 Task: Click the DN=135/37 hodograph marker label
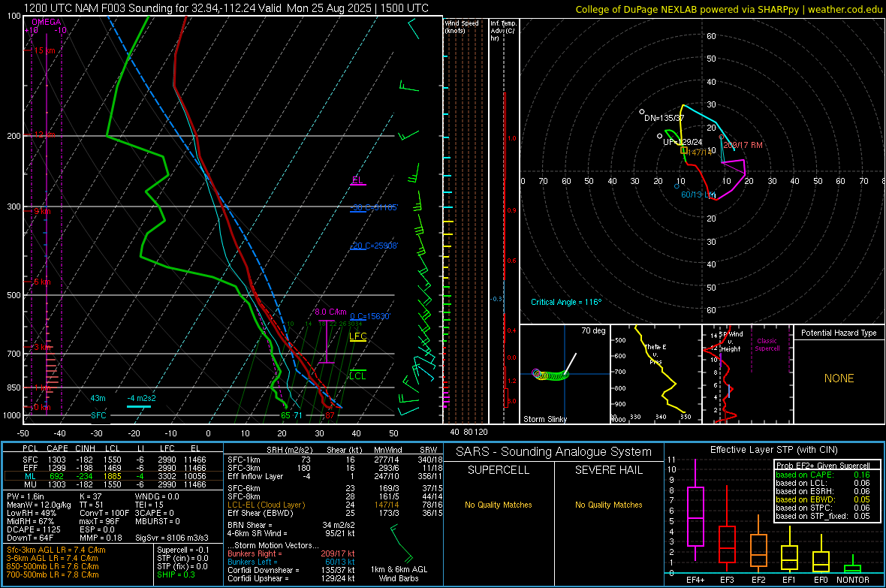pyautogui.click(x=664, y=118)
